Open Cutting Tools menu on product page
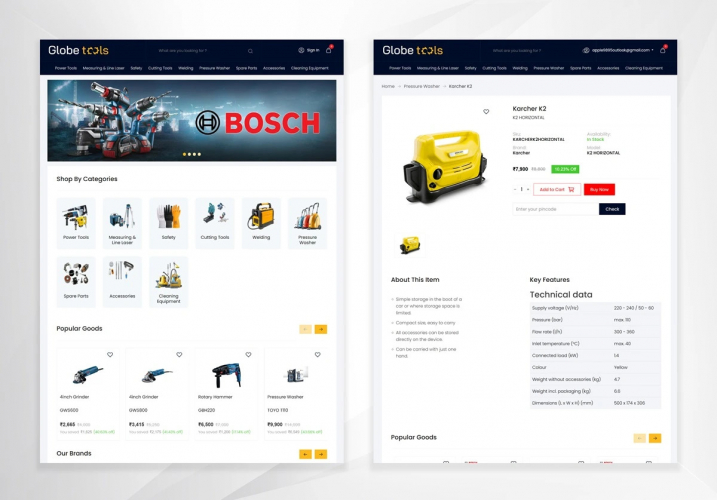This screenshot has width=717, height=500. [494, 68]
